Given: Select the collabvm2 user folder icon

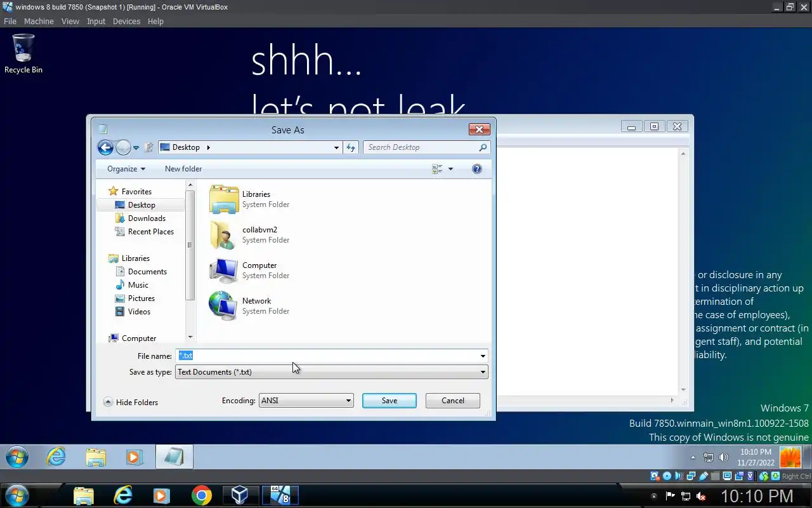Looking at the screenshot, I should pyautogui.click(x=224, y=235).
